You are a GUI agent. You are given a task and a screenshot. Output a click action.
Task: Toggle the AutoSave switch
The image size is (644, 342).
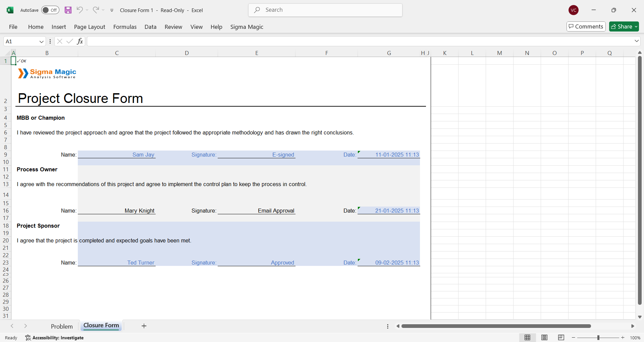50,10
